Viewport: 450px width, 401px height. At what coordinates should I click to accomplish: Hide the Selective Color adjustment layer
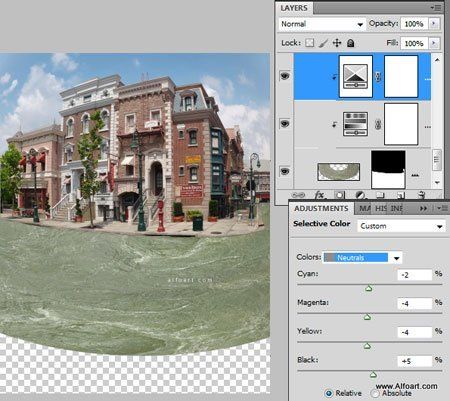[285, 76]
